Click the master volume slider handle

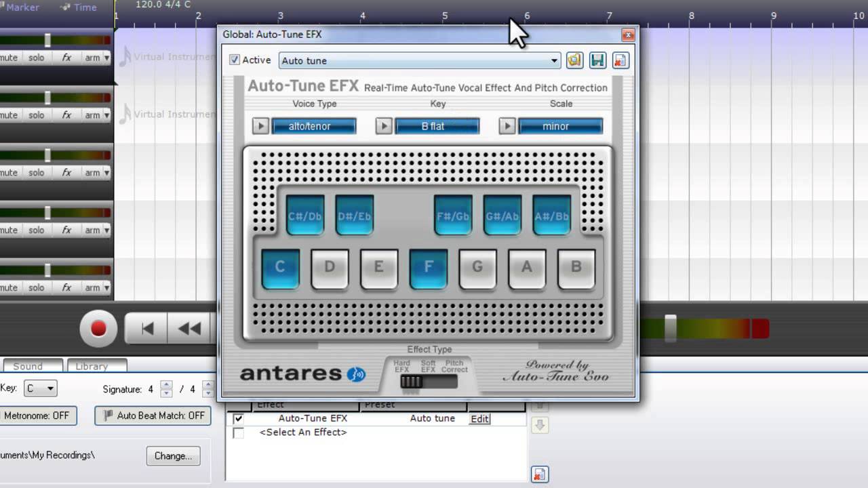(x=670, y=329)
